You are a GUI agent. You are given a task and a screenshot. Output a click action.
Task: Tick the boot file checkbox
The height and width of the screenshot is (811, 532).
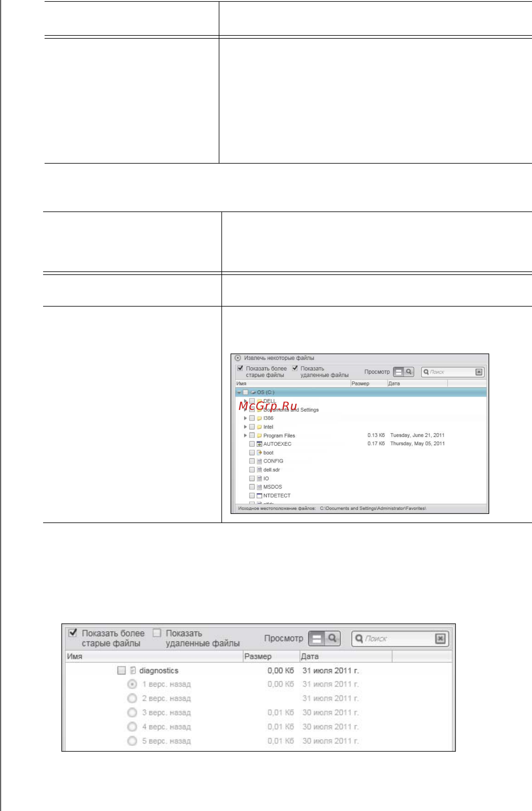252,452
